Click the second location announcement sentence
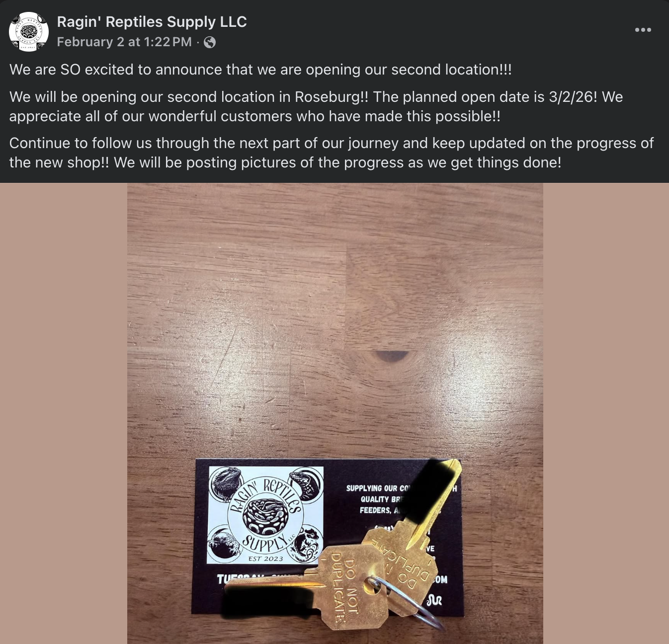The height and width of the screenshot is (644, 669). pos(260,70)
